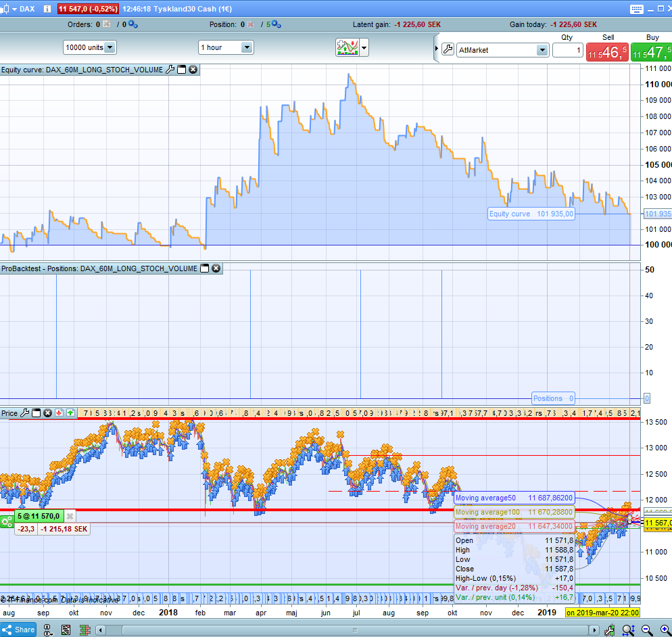The image size is (672, 637).
Task: Click the zoom out magnifier icon
Action: click(646, 630)
